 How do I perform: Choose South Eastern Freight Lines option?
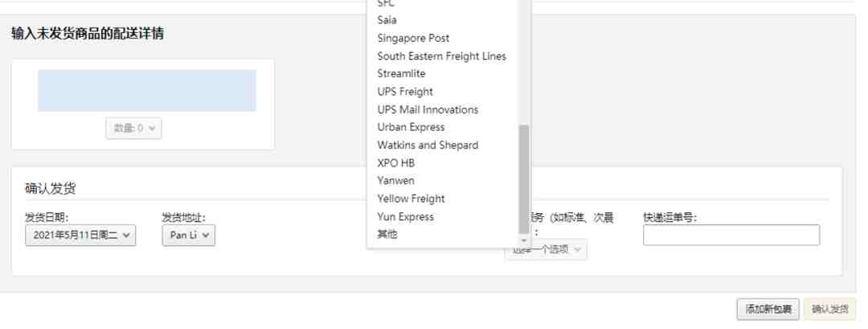pos(441,56)
